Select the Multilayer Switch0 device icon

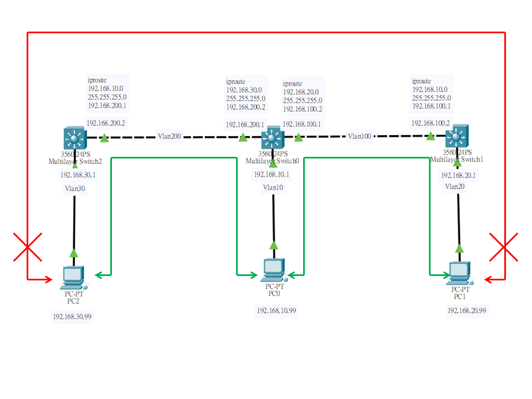point(273,137)
